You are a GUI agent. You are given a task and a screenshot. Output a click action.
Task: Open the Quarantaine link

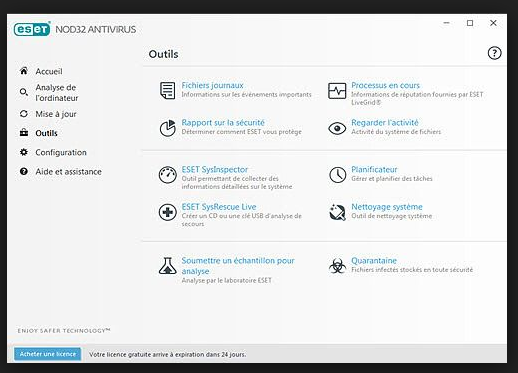tap(374, 260)
